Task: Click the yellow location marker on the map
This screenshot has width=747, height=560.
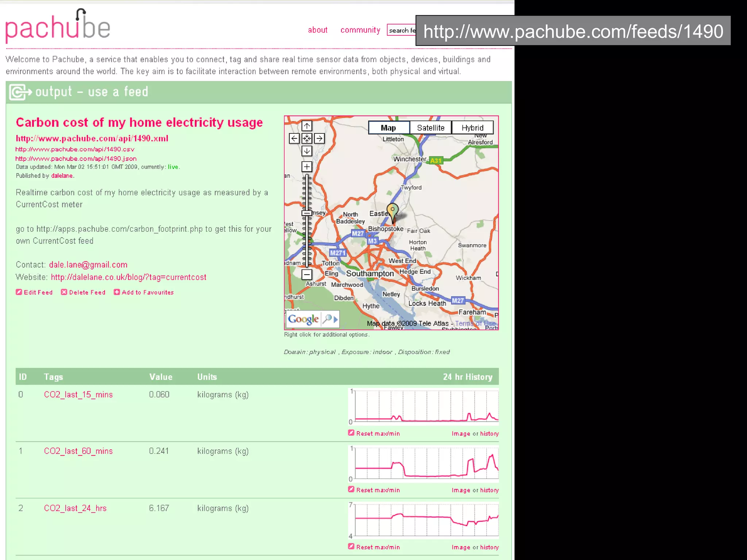Action: click(392, 213)
